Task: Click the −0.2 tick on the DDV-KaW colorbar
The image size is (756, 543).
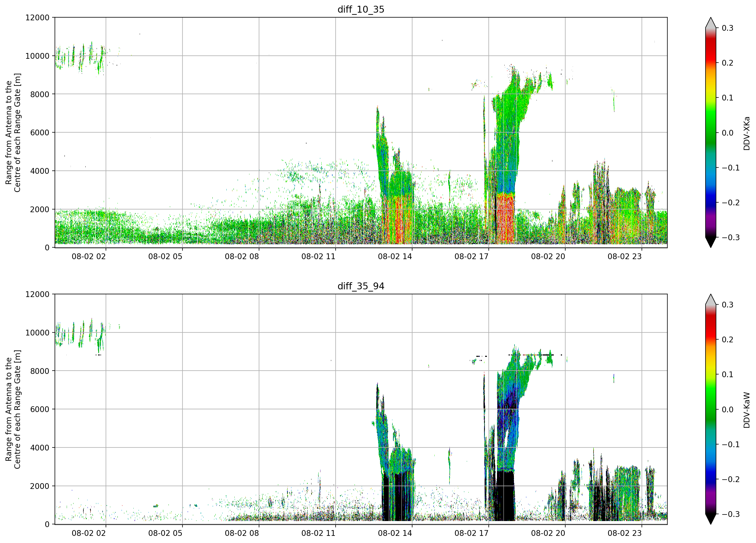Action: point(731,479)
